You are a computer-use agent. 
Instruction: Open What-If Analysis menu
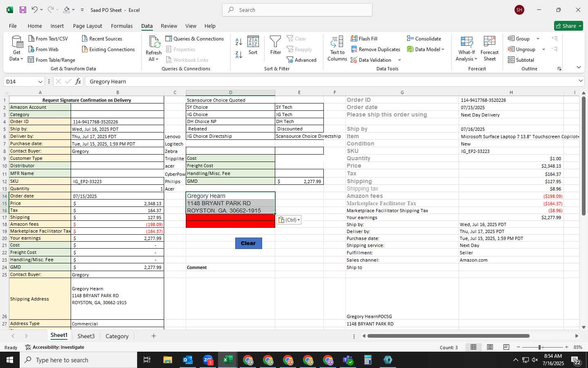[x=467, y=49]
